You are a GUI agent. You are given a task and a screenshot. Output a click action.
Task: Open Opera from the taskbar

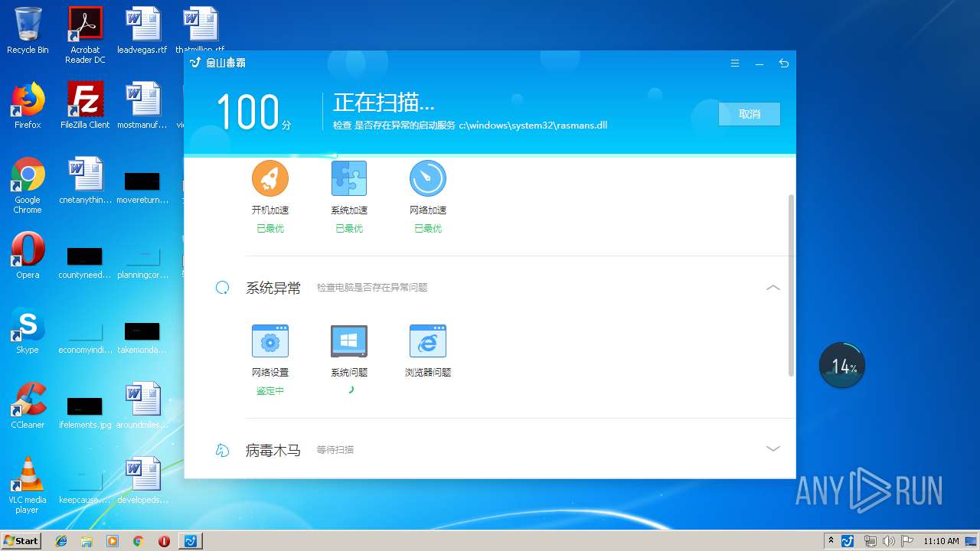(164, 541)
